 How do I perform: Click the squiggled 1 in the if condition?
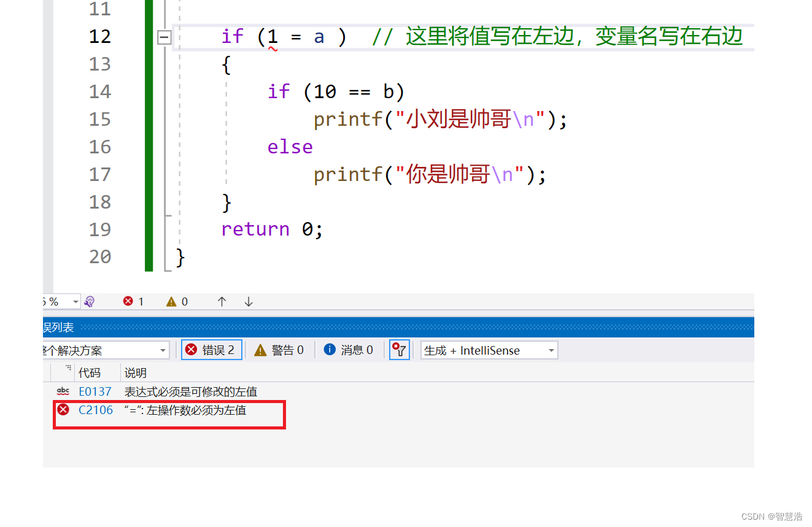tap(273, 37)
